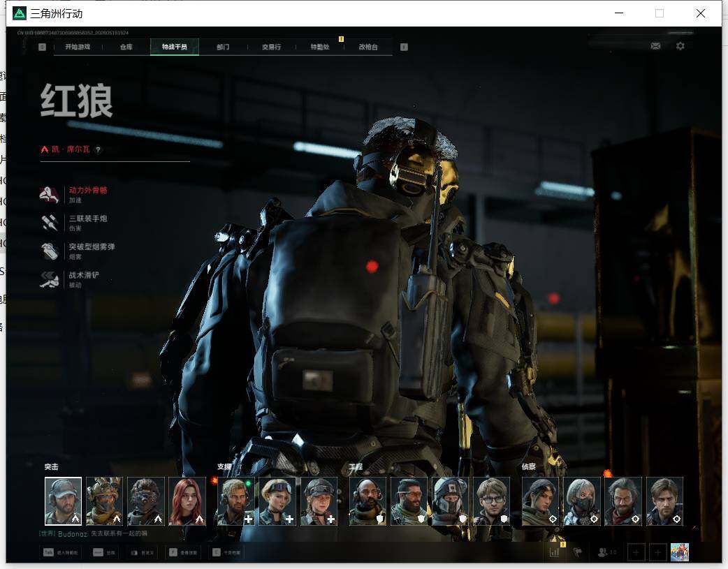
Task: Select the 三联装手炮 skill icon
Action: [49, 223]
